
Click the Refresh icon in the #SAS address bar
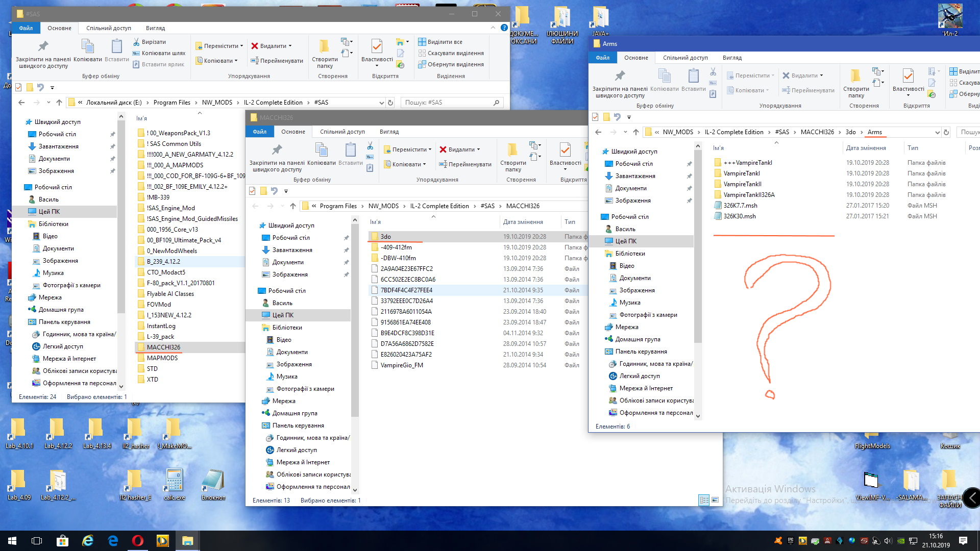pyautogui.click(x=390, y=103)
